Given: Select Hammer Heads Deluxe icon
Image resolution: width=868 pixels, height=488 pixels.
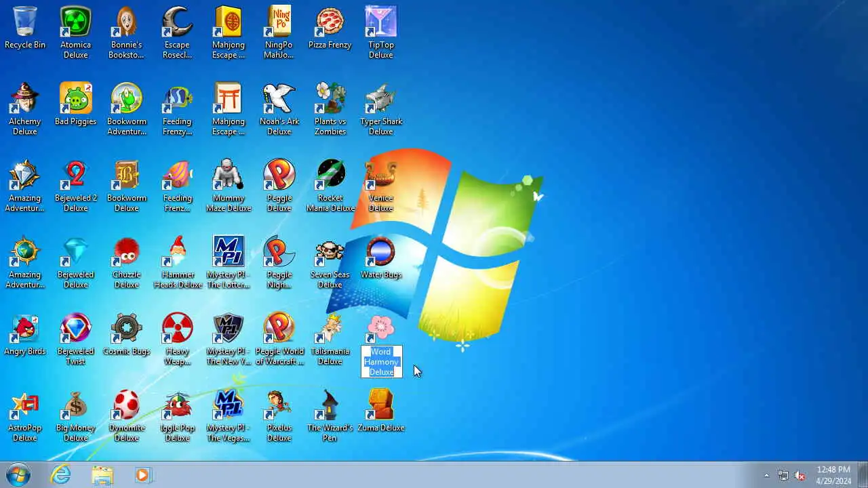Looking at the screenshot, I should [178, 251].
